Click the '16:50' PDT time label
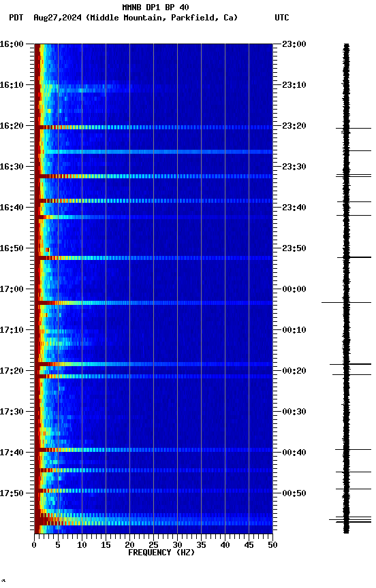Viewport: 376px width, 588px height. coord(12,248)
